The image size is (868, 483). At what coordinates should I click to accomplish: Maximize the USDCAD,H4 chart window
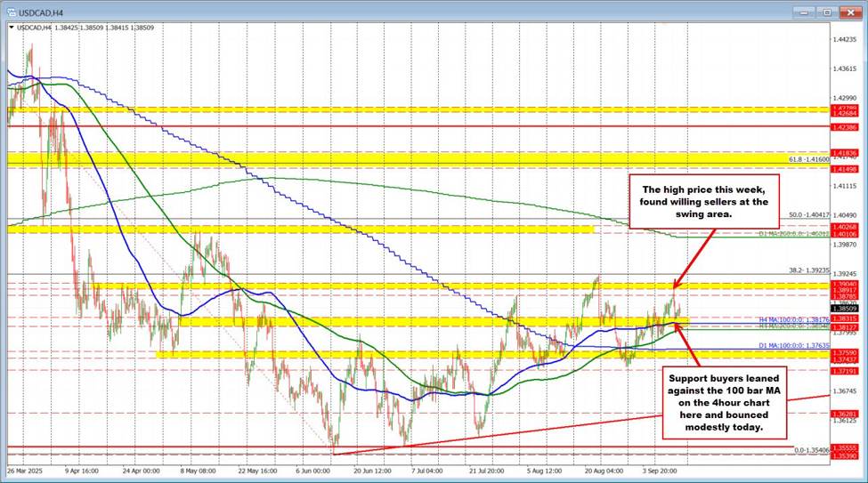tap(826, 12)
